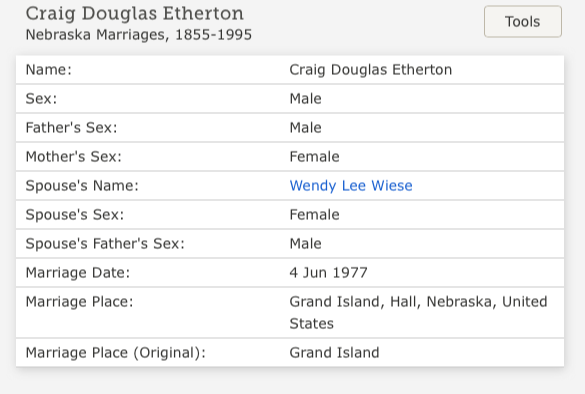Screen dimensions: 585x394
Task: Click the Spouse's Name label
Action: (x=82, y=186)
